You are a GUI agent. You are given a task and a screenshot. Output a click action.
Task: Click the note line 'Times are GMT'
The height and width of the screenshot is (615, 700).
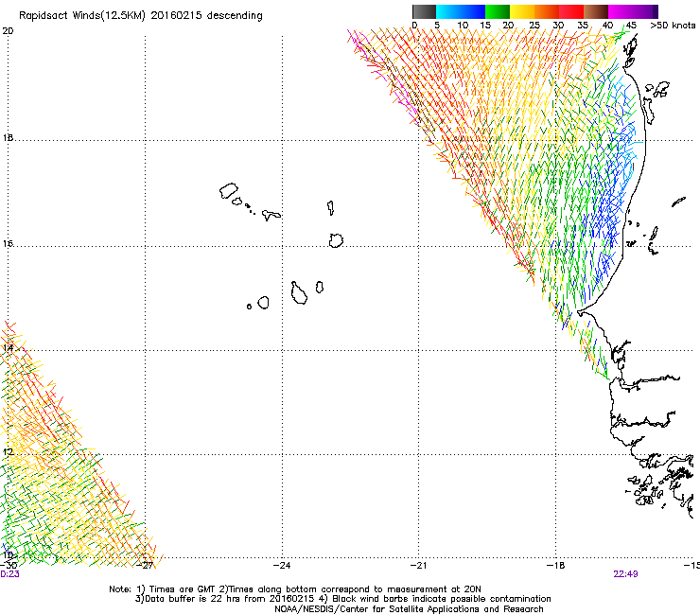pyautogui.click(x=183, y=589)
